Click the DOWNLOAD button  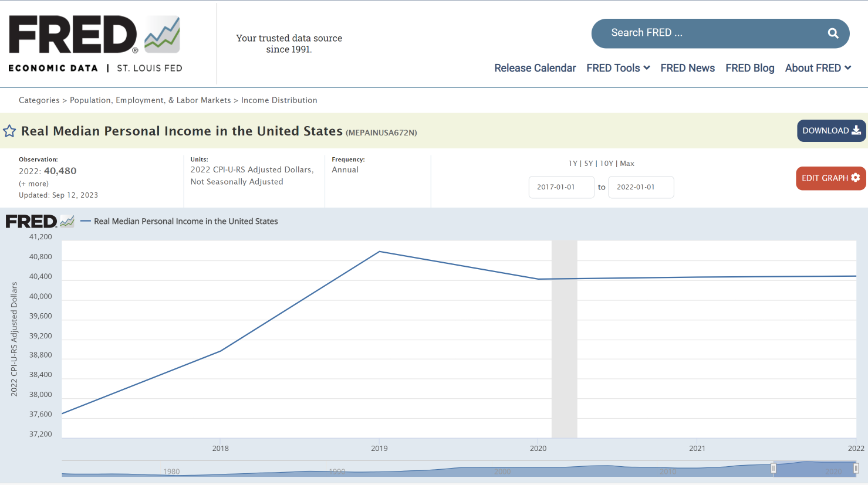(x=831, y=131)
